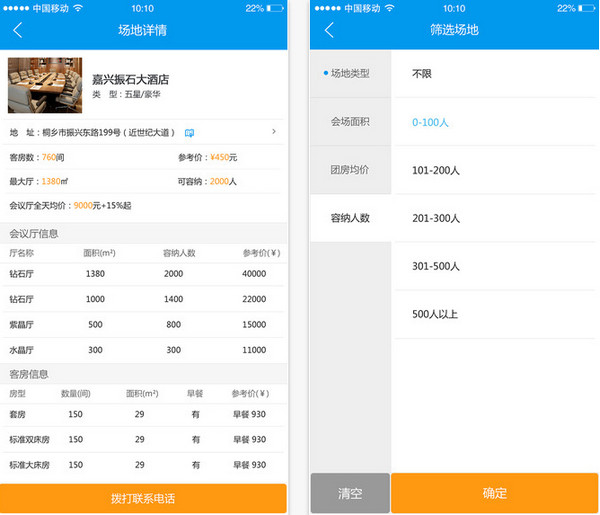The height and width of the screenshot is (515, 600).
Task: Tap the 客房信息 section header
Action: click(x=143, y=374)
